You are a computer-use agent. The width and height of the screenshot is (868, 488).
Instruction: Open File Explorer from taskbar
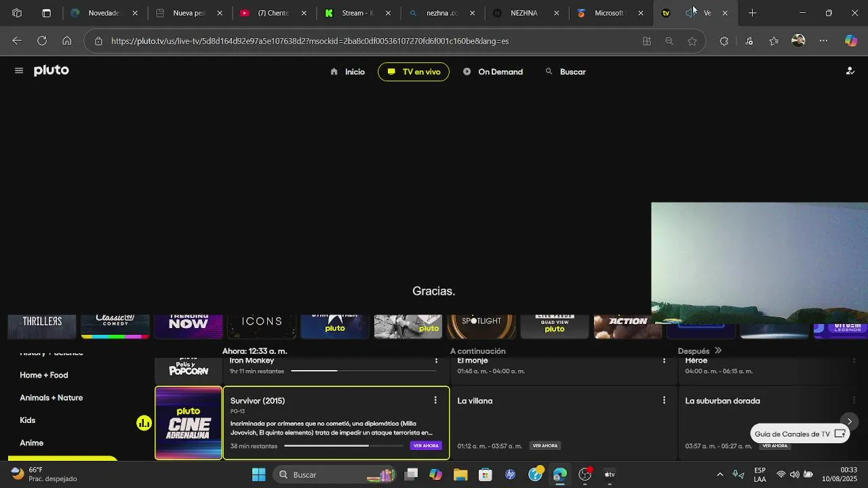pyautogui.click(x=460, y=474)
